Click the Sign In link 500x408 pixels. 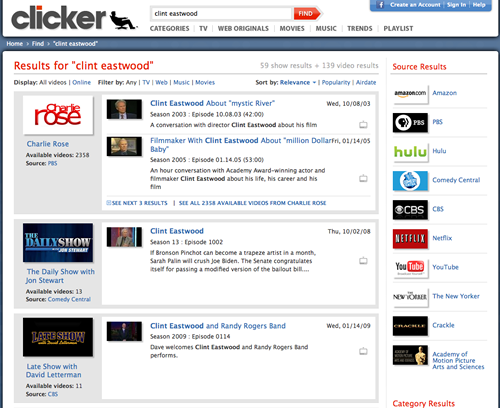(456, 5)
